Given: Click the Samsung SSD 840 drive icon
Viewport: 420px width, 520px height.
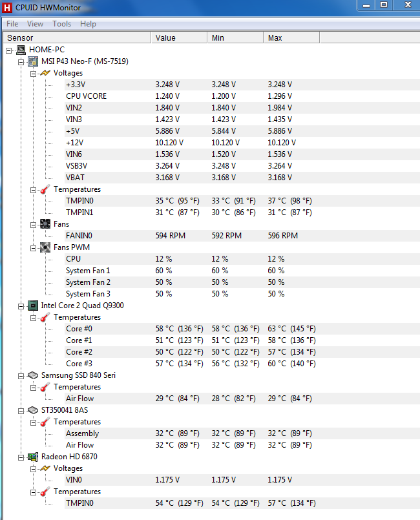Looking at the screenshot, I should pos(33,375).
